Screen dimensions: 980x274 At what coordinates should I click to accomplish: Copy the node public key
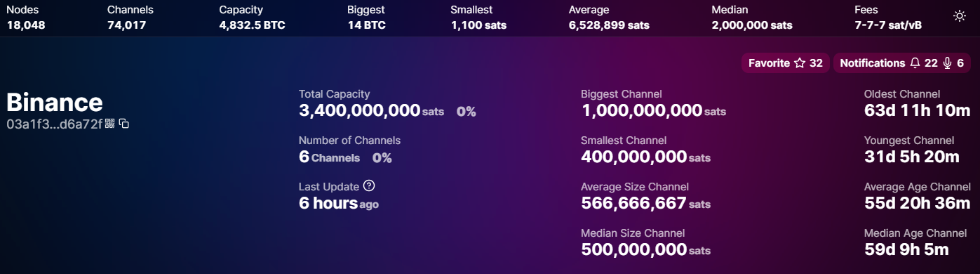(124, 124)
